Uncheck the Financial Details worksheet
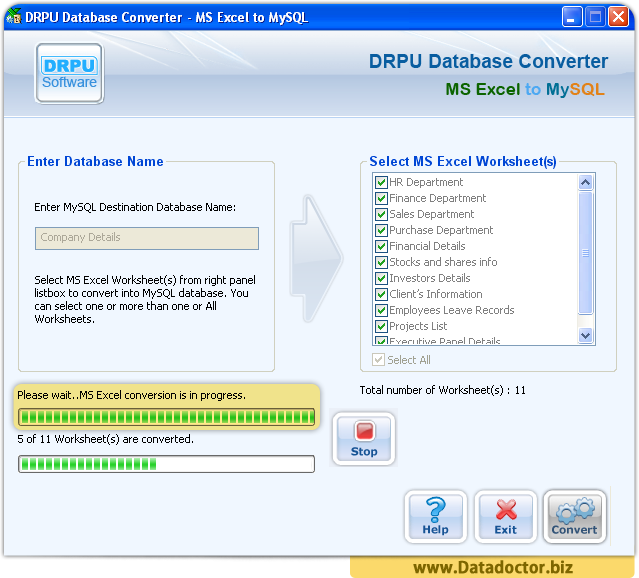Screen dimensions: 639x578 (x=381, y=246)
